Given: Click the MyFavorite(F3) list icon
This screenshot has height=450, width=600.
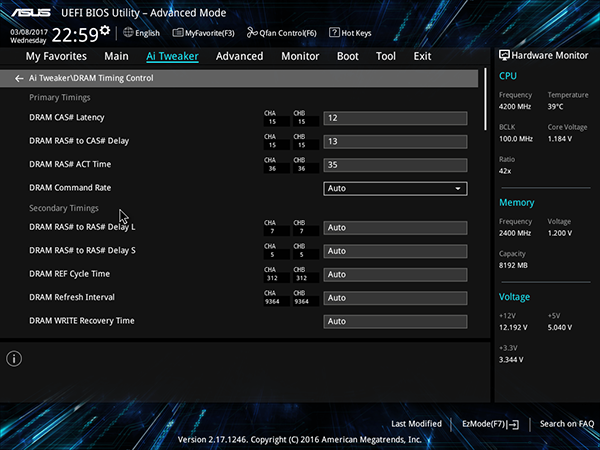Looking at the screenshot, I should [178, 33].
